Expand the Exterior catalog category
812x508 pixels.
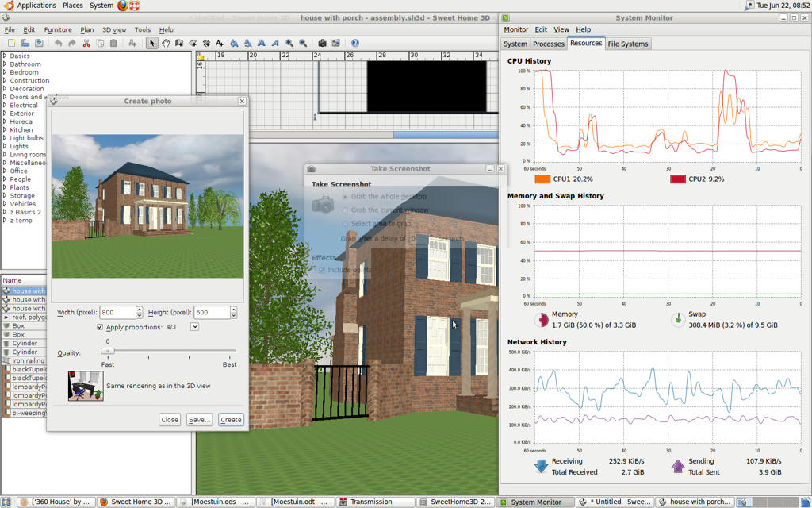(5, 113)
